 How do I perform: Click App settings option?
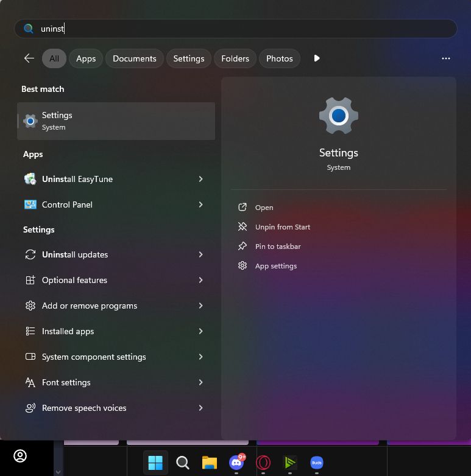276,266
